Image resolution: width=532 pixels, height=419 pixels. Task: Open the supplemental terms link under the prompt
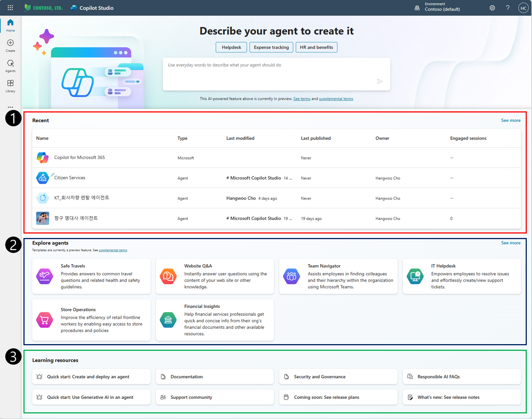(x=336, y=99)
